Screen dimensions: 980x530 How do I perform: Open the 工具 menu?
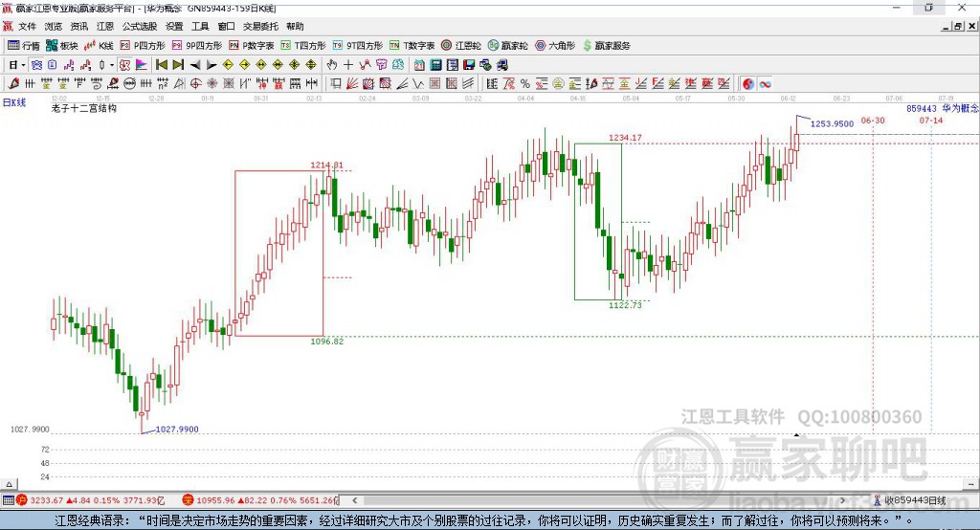[200, 26]
